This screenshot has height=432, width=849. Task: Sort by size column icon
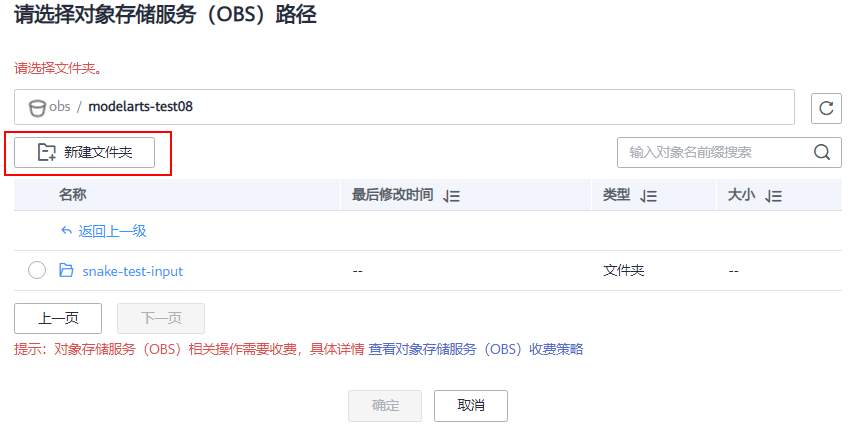coord(773,196)
